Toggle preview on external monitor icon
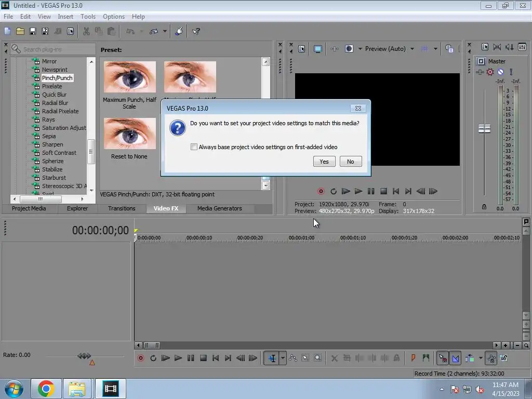 point(318,49)
